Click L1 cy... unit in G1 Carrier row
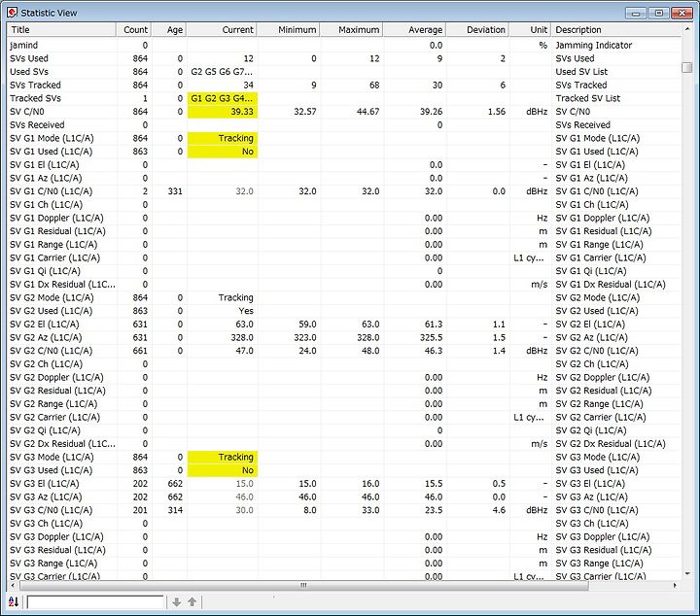Viewport: 700px width, 616px height. click(x=529, y=257)
